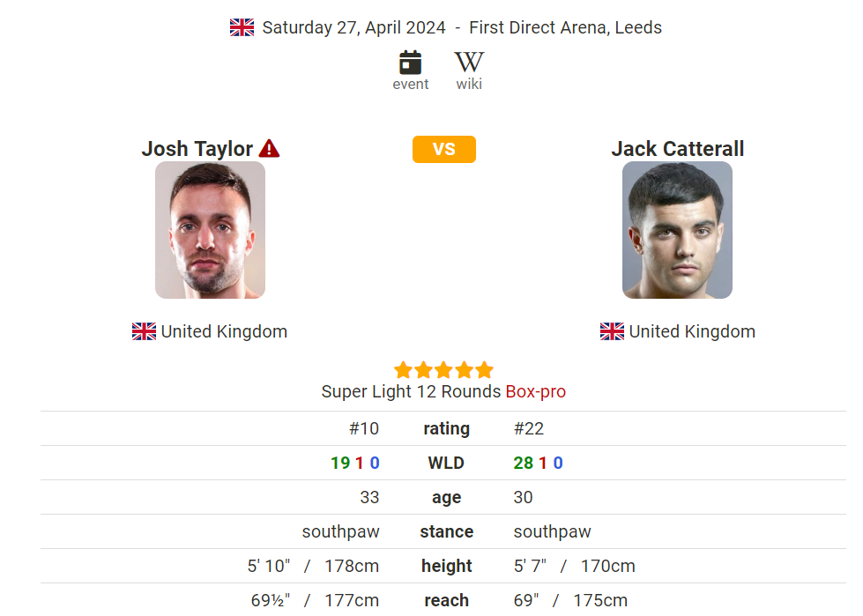Screen dimensions: 863x616
Task: Click Jack Catterall's 28 wins number
Action: click(524, 463)
